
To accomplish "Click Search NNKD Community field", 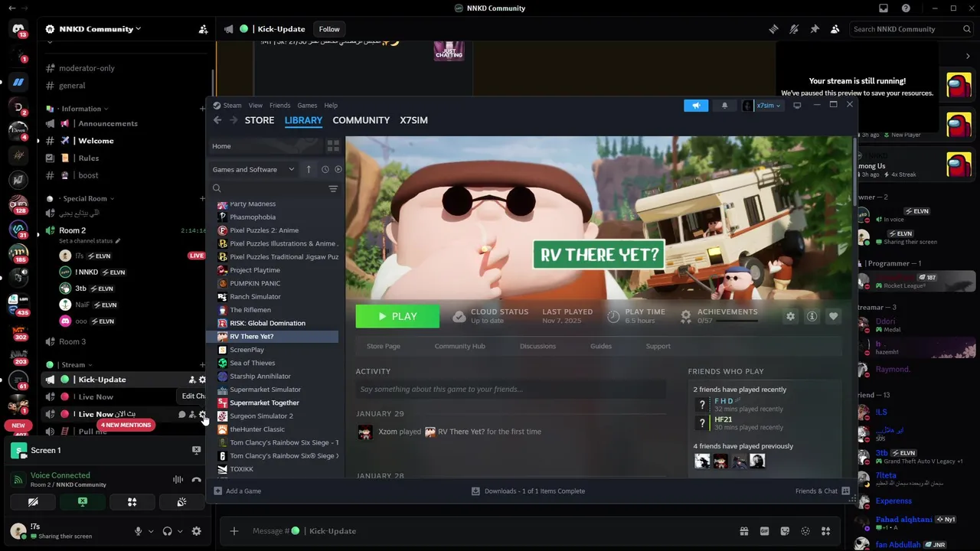I will tap(913, 29).
